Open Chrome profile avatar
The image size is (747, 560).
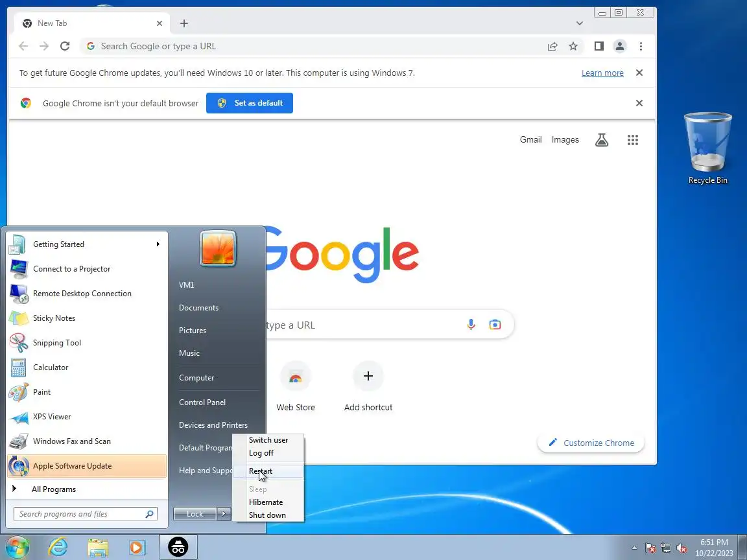point(620,46)
